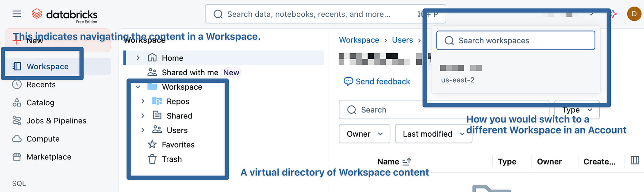The image size is (644, 192).
Task: Click the Favorites star icon
Action: coord(152,145)
